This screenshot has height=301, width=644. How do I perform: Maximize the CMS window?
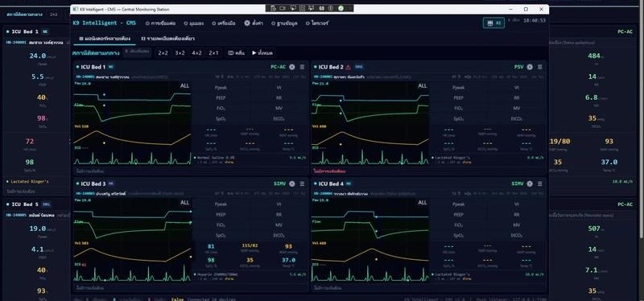pyautogui.click(x=526, y=9)
